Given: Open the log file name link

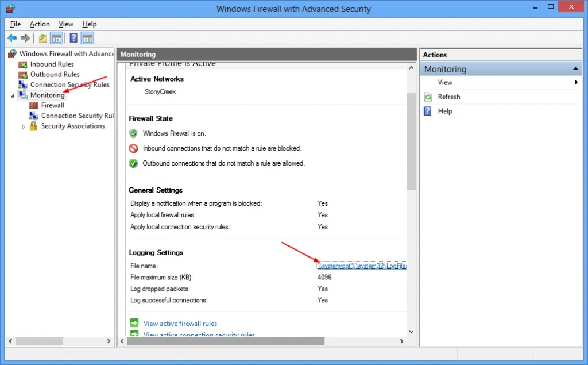Looking at the screenshot, I should point(362,266).
